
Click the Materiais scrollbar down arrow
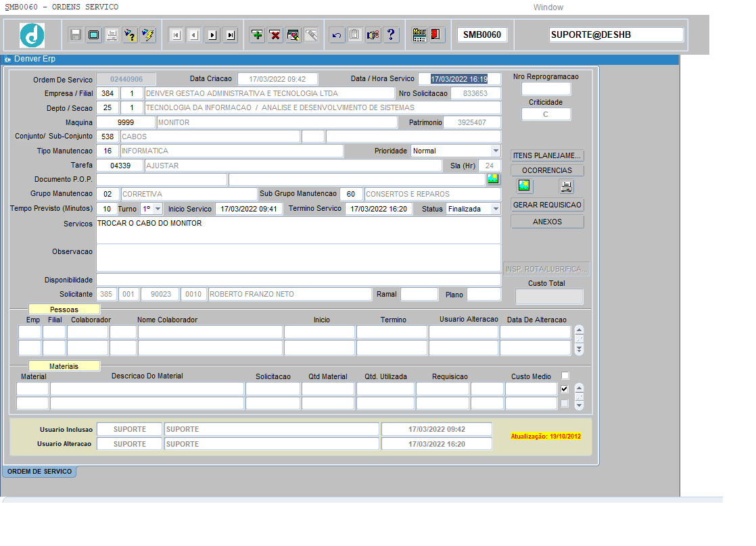[x=579, y=405]
